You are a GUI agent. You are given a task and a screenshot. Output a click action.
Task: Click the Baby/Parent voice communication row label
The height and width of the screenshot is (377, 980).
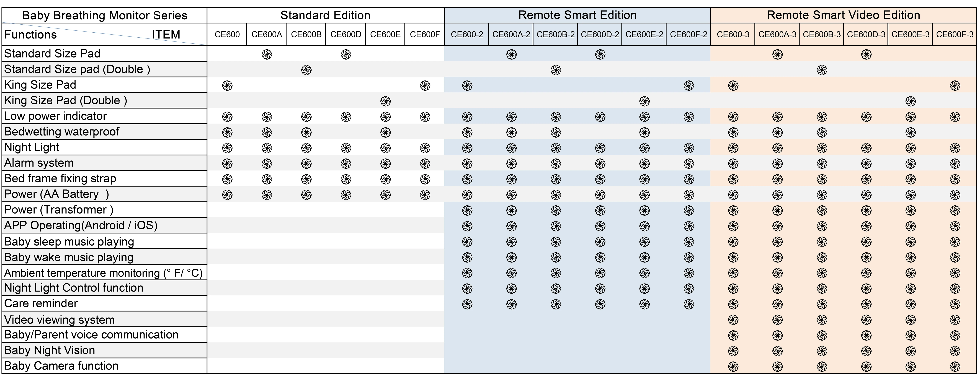[91, 334]
